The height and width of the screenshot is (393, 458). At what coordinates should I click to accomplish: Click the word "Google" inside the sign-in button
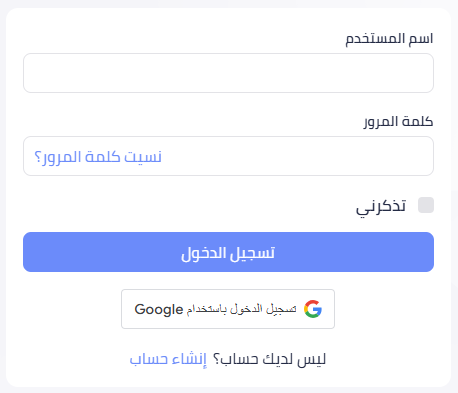[159, 310]
